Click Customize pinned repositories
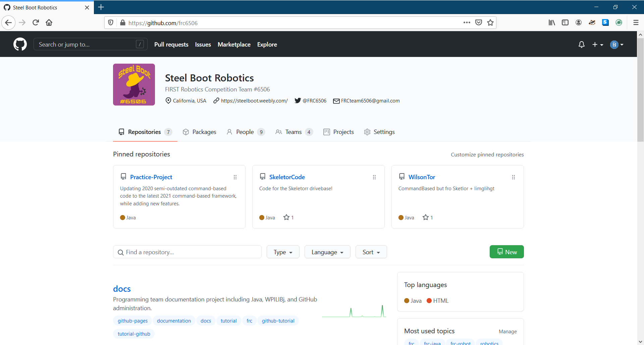This screenshot has width=644, height=345. point(487,154)
